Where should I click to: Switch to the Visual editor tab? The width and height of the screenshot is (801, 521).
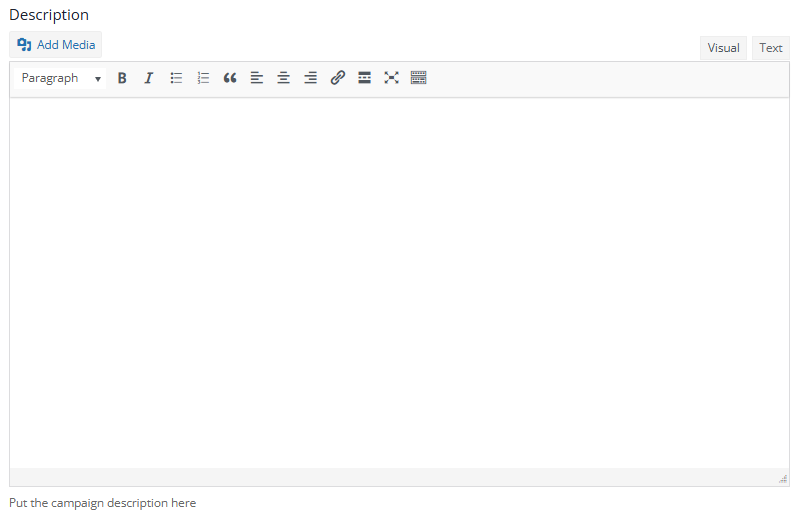pos(723,48)
